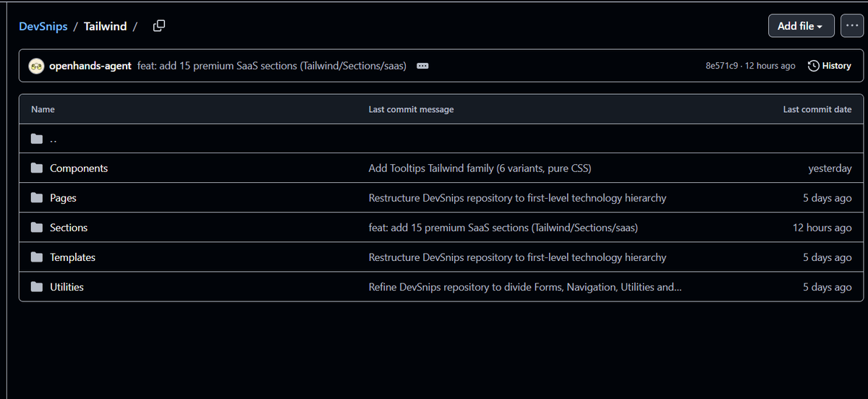
Task: Click the parent directory folder icon
Action: coord(37,139)
